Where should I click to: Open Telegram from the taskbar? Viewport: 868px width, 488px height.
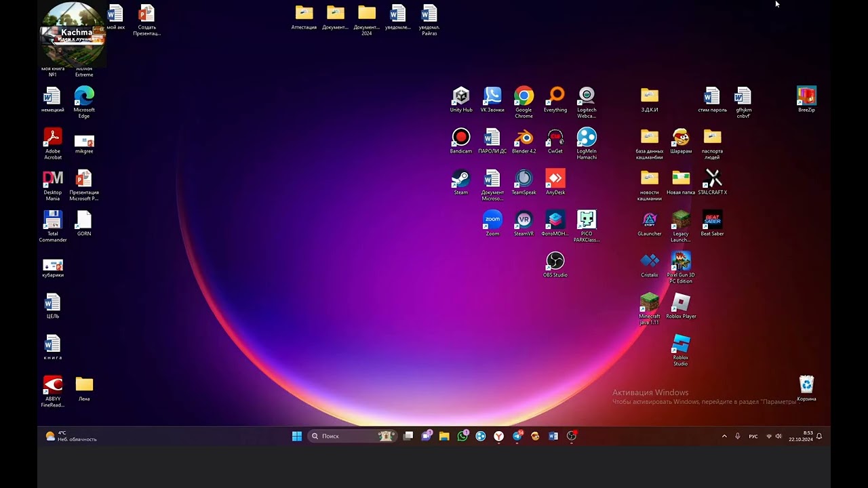517,436
